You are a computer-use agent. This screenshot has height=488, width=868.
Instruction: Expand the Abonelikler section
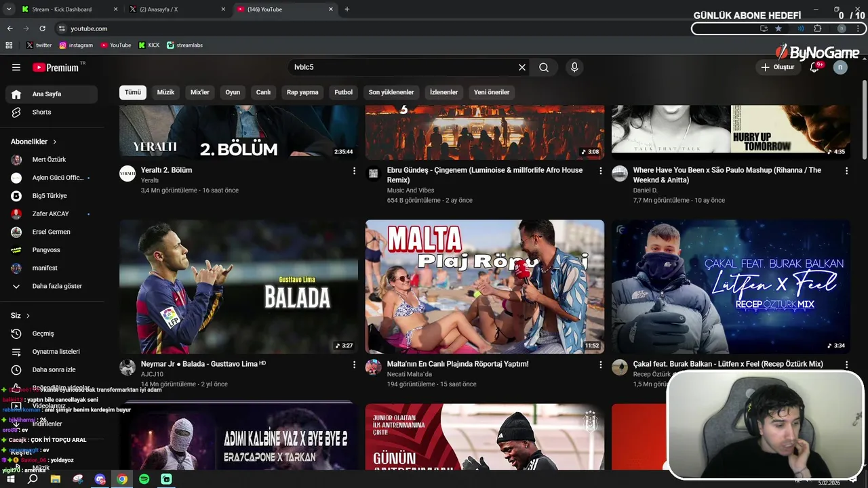coord(34,142)
